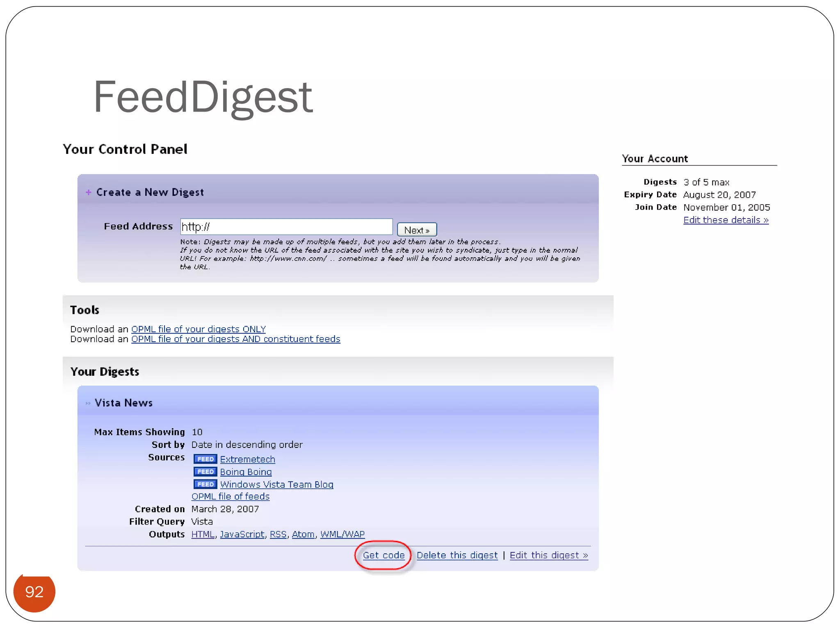This screenshot has height=630, width=840.
Task: Click 'Date in descending order' sort value
Action: coord(247,445)
